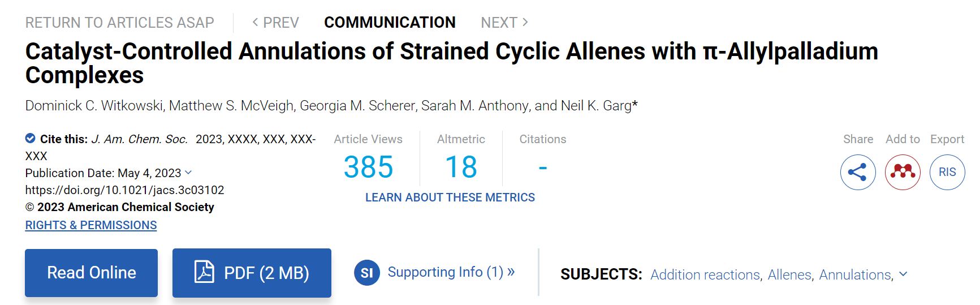Click the SI supporting info badge
This screenshot has height=305, width=980.
(x=366, y=273)
